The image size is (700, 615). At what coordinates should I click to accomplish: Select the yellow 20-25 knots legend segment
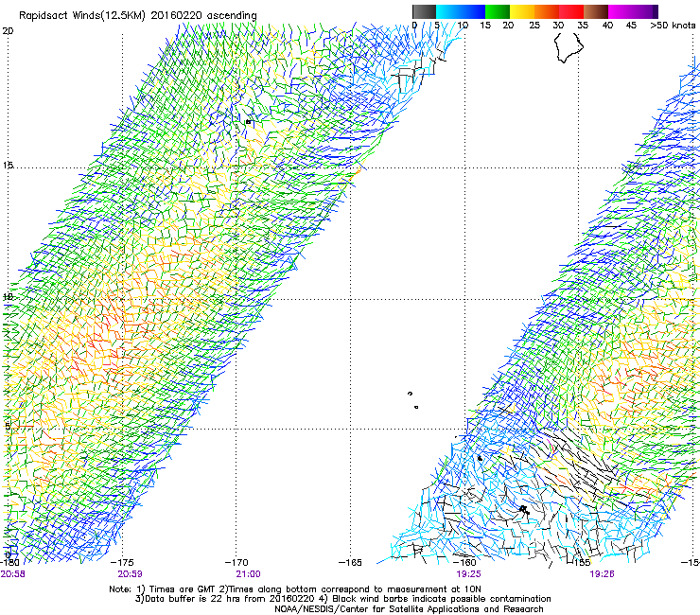[x=522, y=11]
